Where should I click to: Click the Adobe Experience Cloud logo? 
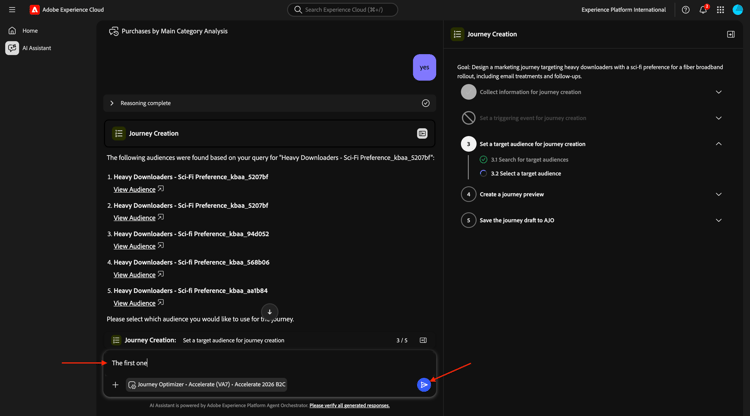[34, 10]
